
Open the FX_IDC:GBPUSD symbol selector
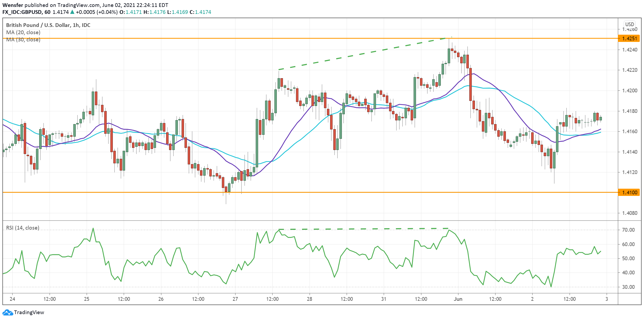click(24, 12)
